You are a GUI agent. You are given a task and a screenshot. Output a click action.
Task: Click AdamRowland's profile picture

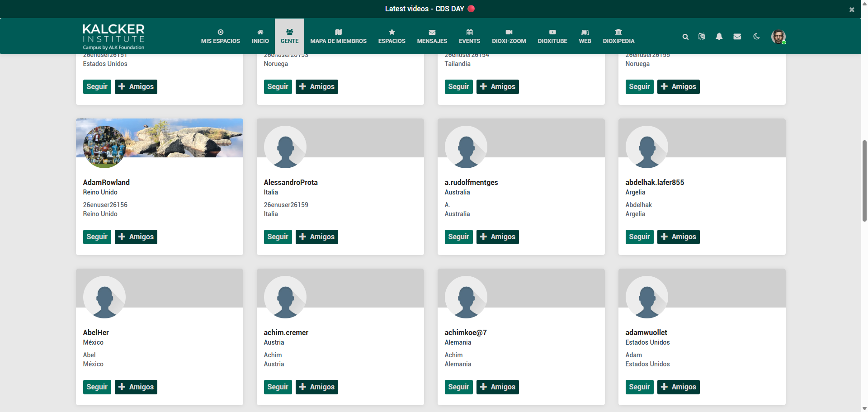coord(104,147)
